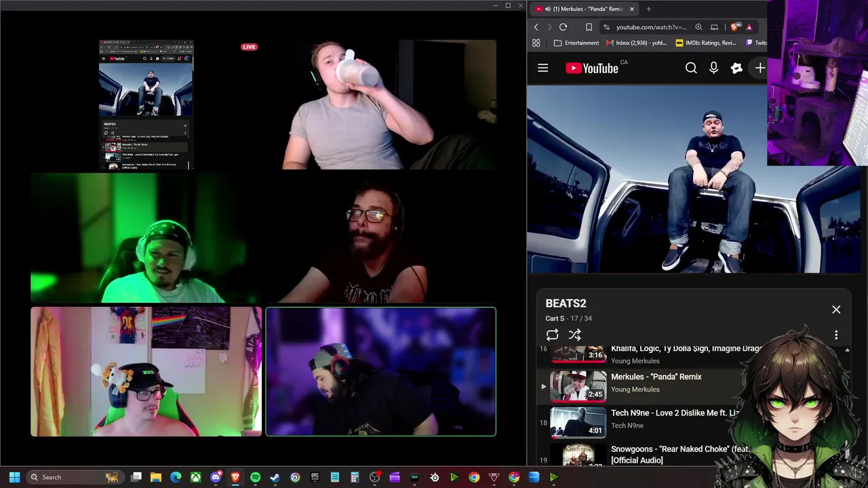Open the YouTube guide hamburger menu

[x=542, y=68]
